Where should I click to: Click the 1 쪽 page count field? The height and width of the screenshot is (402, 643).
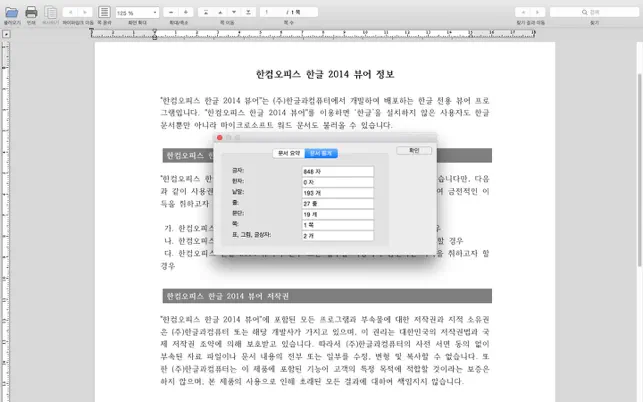coord(338,225)
